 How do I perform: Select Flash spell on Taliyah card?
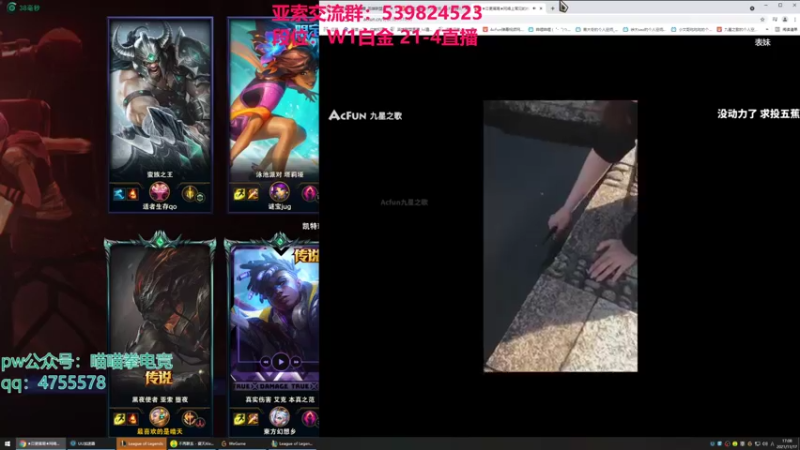[x=239, y=194]
